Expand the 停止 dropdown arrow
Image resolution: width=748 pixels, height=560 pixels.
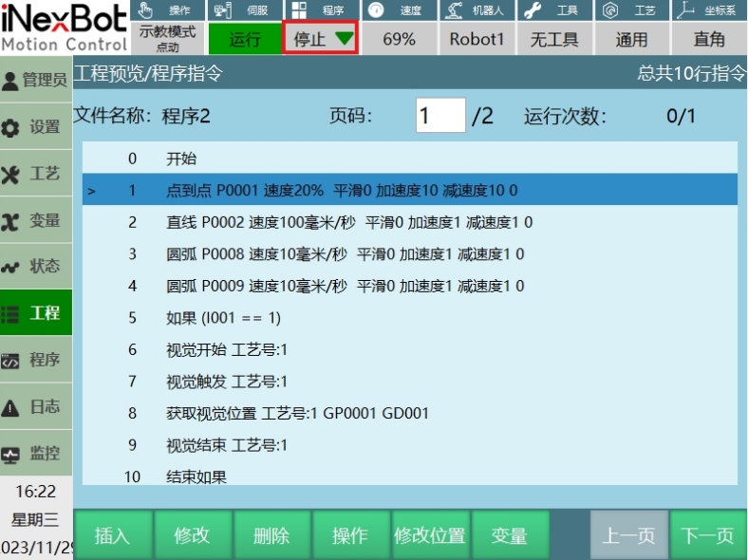[343, 39]
